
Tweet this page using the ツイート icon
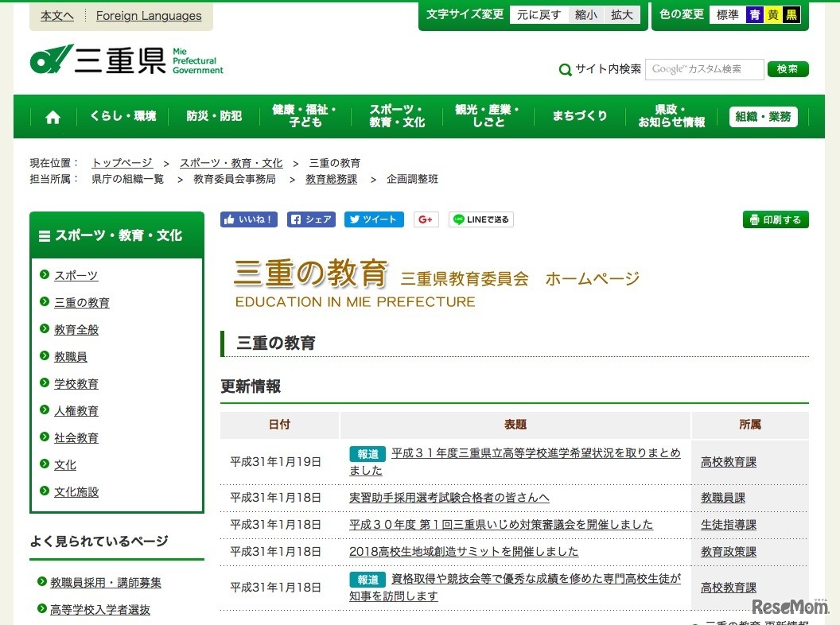click(x=374, y=219)
